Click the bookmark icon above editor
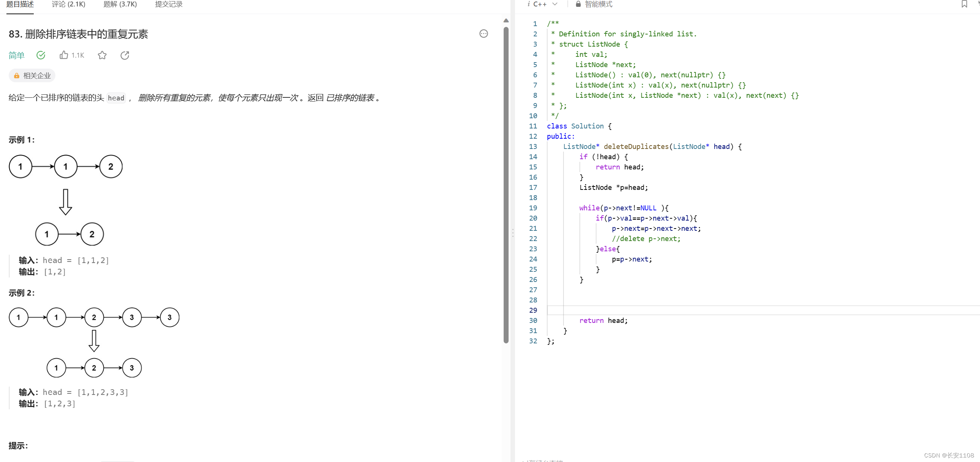Image resolution: width=980 pixels, height=462 pixels. (964, 4)
